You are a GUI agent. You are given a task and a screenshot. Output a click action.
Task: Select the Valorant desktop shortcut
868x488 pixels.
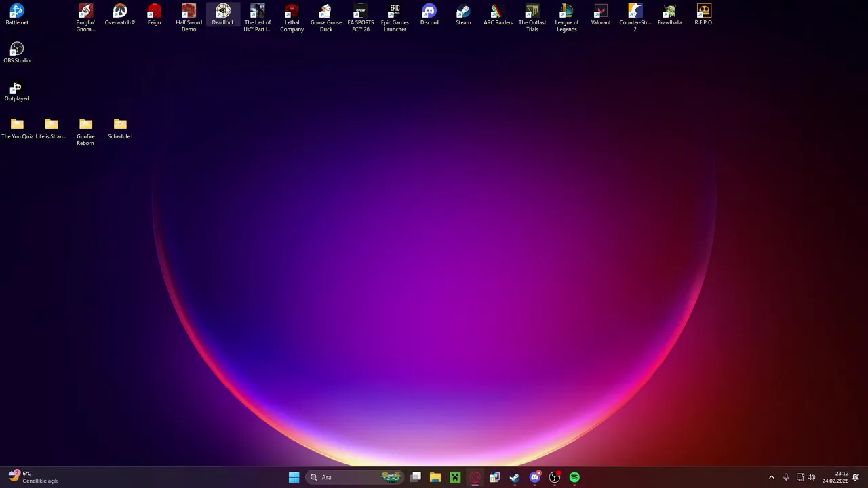click(x=601, y=15)
